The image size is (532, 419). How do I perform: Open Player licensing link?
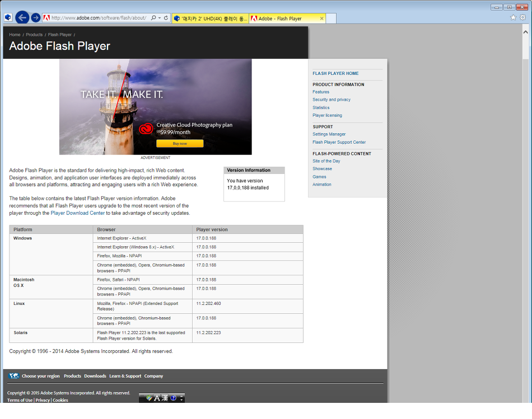point(327,115)
